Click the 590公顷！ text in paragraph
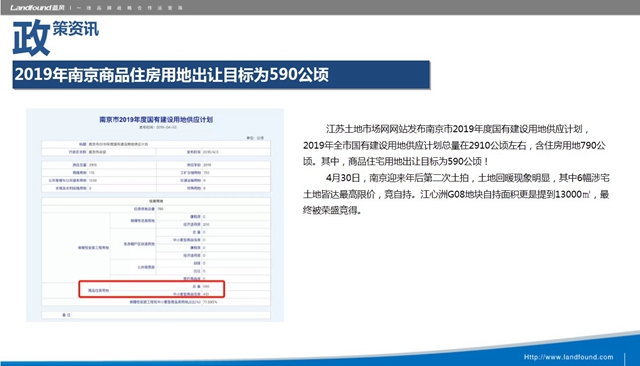Image resolution: width=640 pixels, height=366 pixels. [468, 162]
